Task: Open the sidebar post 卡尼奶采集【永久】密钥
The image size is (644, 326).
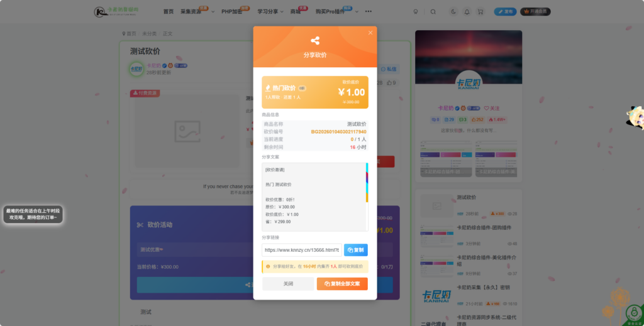Action: [484, 288]
